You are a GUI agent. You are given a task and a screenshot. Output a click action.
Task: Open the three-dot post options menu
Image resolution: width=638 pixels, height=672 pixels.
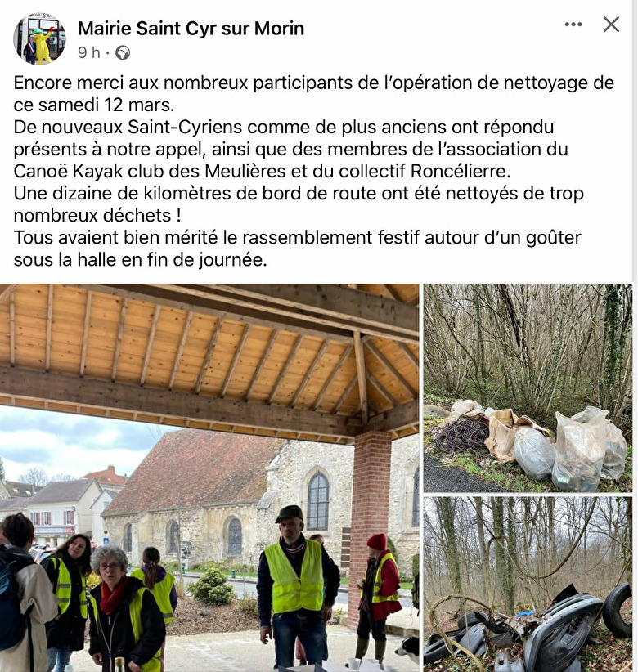click(x=573, y=25)
